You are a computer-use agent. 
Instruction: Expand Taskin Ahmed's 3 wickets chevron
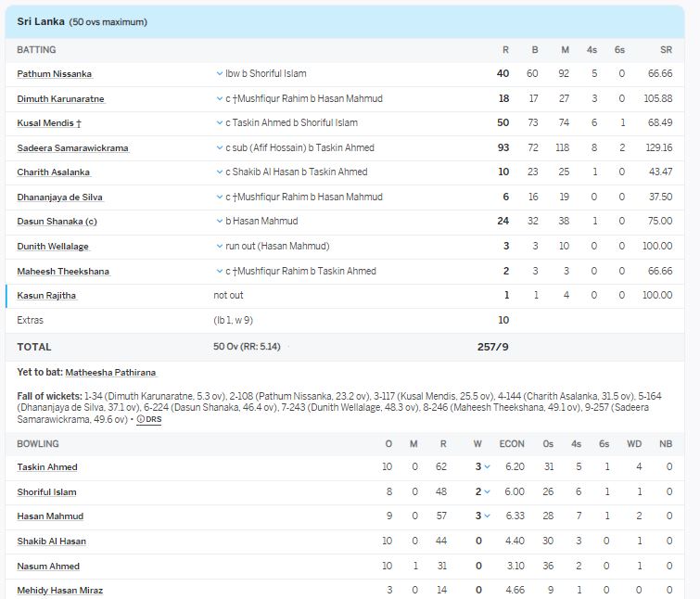(x=487, y=467)
